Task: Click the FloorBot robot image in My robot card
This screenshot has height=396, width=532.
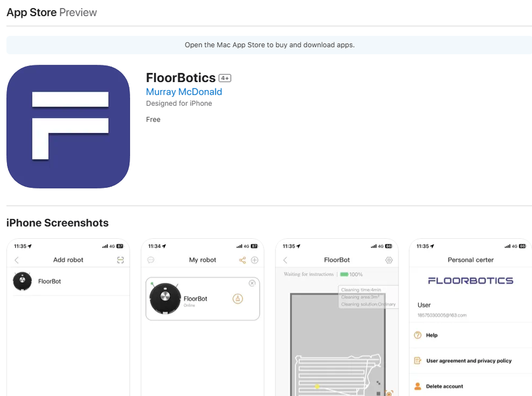Action: pos(165,298)
